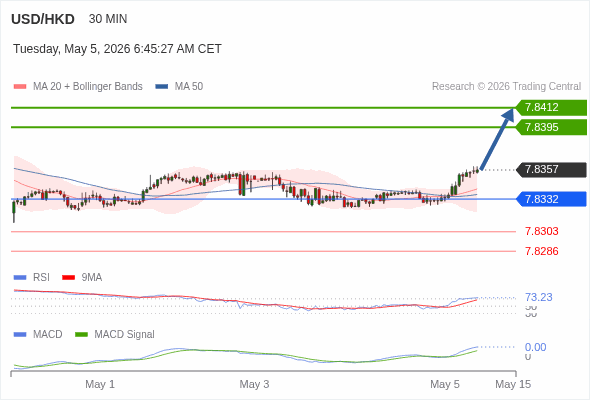
Task: Click the USD/HKD pair title
Action: [43, 19]
